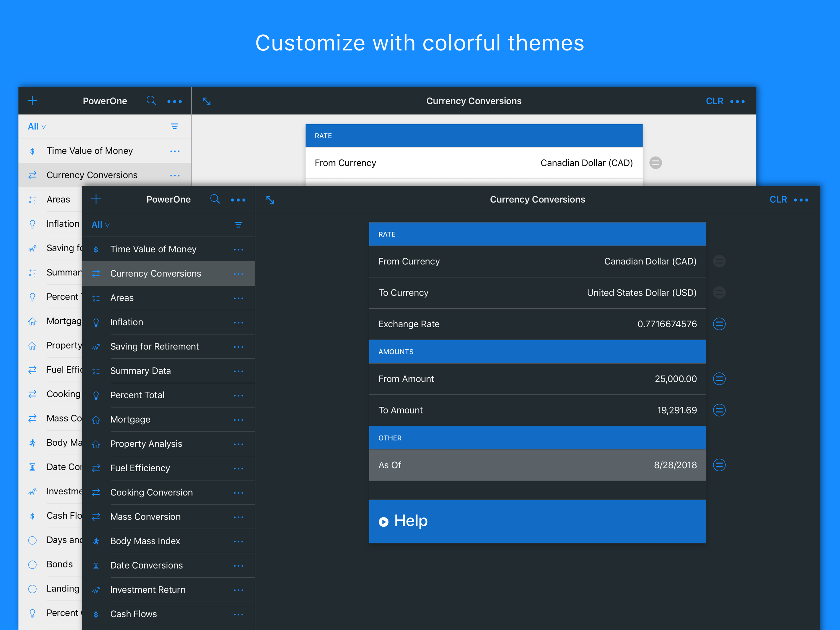Screen dimensions: 840x630
Task: Click equals circle beside As Of
Action: (719, 465)
